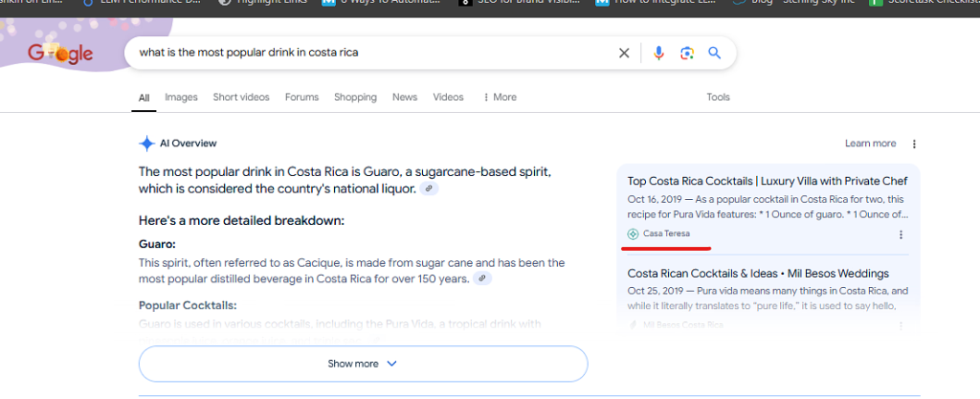Start voice search with microphone icon
Viewport: 980px width, 399px height.
click(x=658, y=53)
